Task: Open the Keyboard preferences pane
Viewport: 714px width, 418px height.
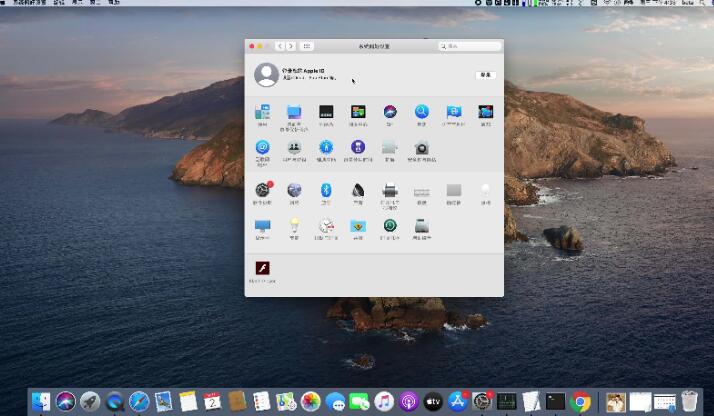Action: point(422,192)
